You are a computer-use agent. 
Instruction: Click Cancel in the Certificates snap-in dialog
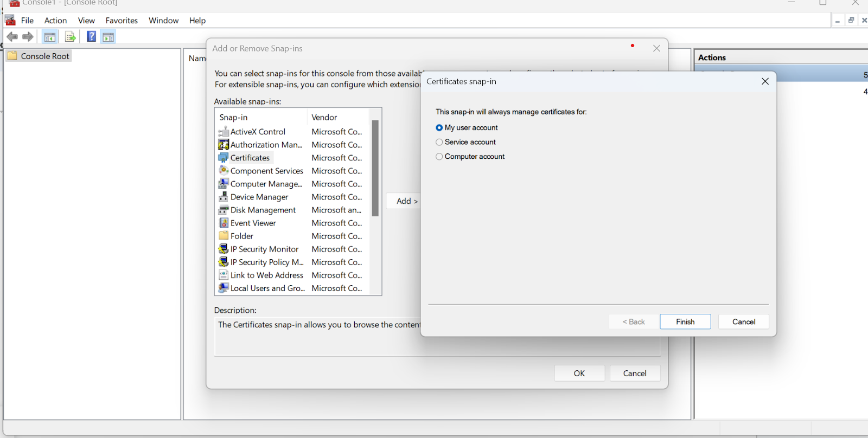point(744,321)
